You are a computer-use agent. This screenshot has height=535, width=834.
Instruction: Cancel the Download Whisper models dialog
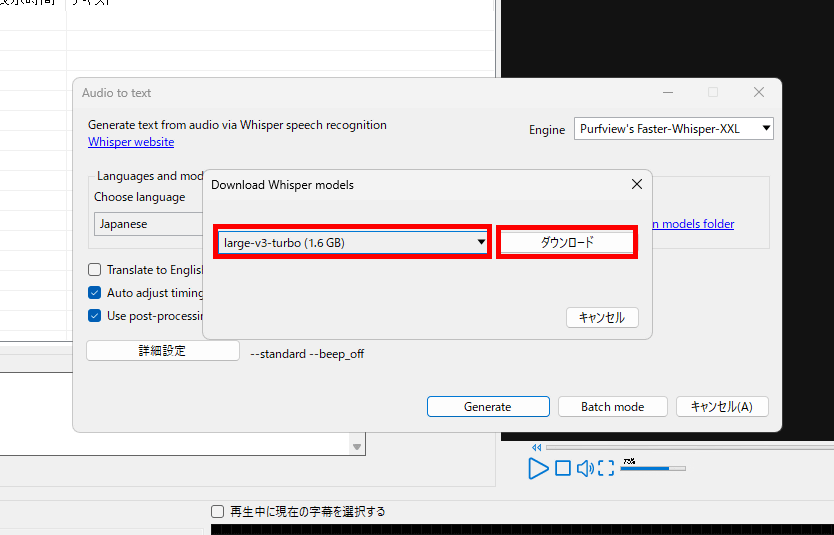[602, 317]
